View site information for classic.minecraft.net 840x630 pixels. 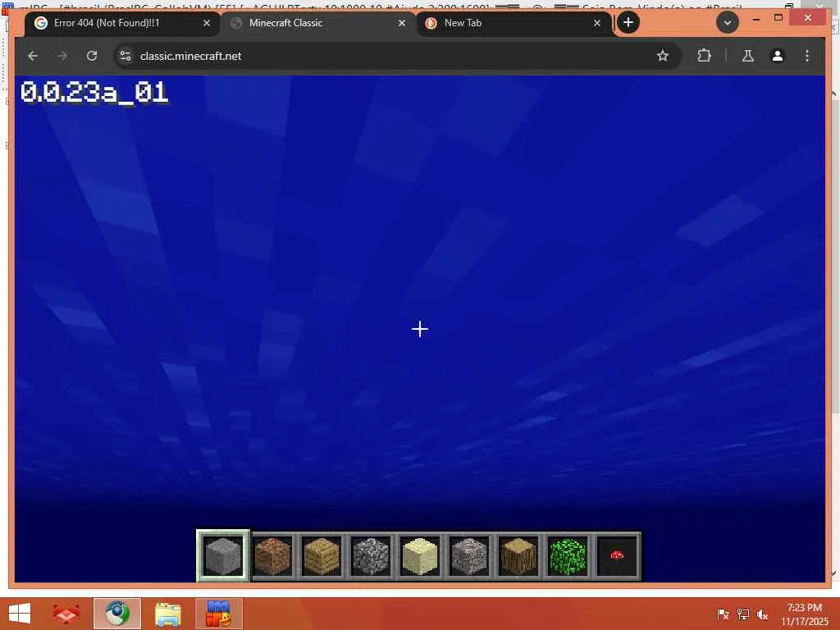click(126, 56)
